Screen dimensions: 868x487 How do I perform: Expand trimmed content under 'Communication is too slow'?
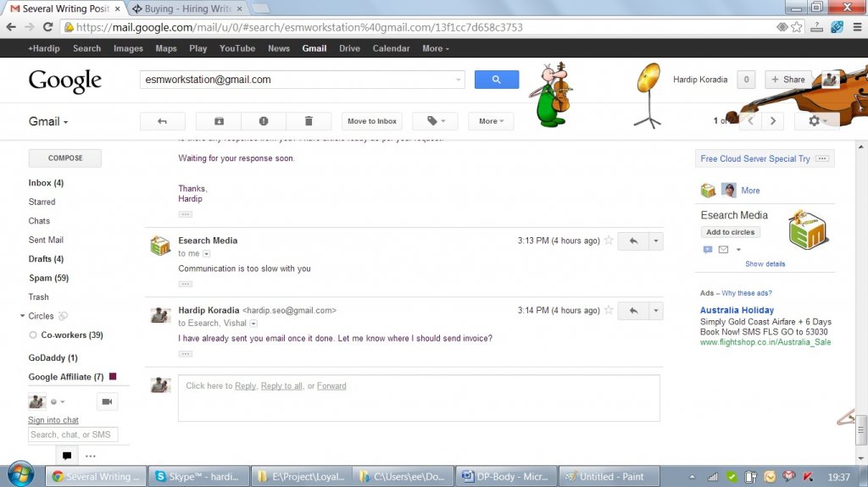(x=186, y=284)
